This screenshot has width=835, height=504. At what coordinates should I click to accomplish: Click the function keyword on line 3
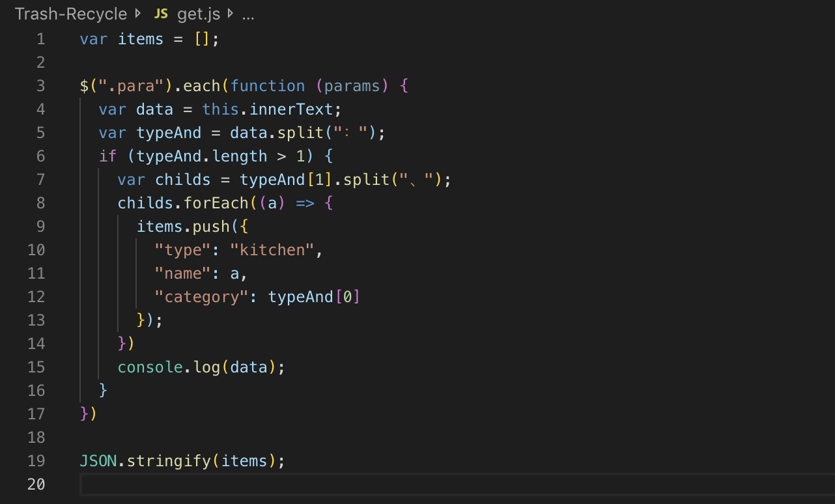(x=267, y=86)
